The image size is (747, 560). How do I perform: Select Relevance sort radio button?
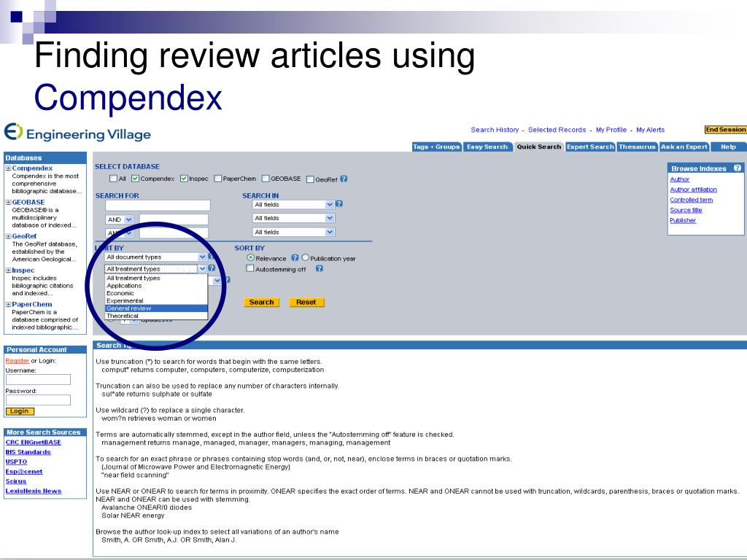tap(251, 257)
